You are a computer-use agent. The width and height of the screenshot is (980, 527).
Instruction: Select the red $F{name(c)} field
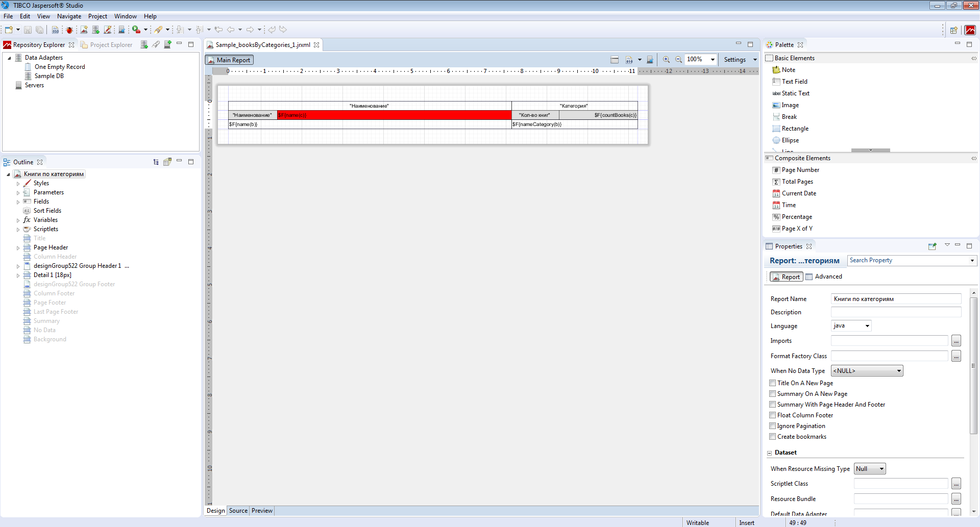click(x=394, y=115)
